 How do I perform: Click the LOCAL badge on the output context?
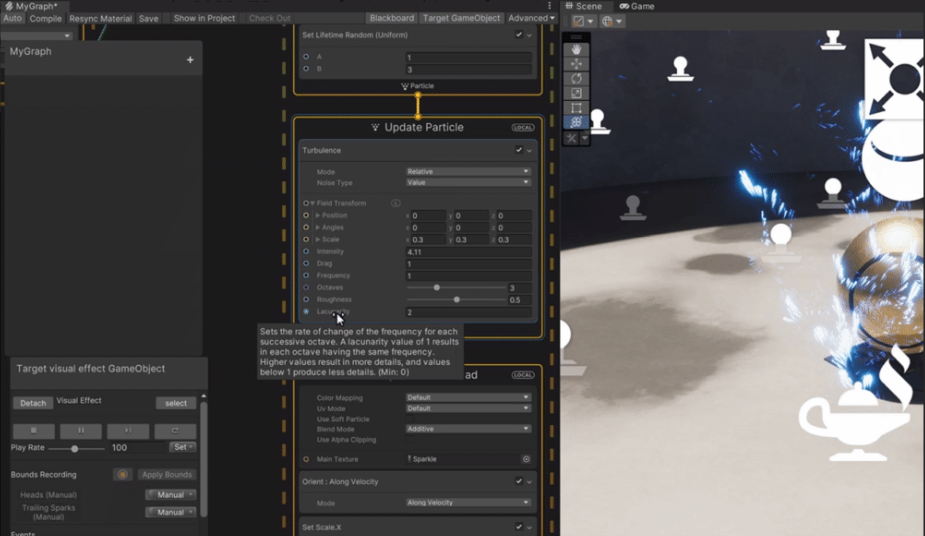pyautogui.click(x=523, y=375)
